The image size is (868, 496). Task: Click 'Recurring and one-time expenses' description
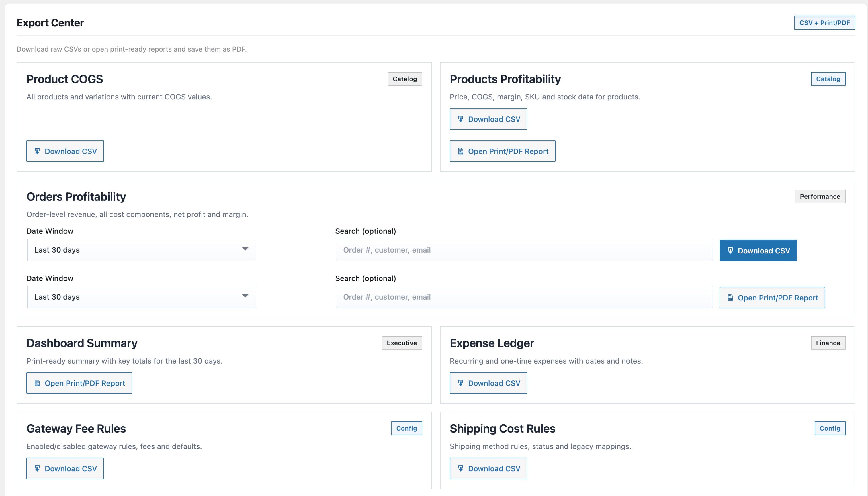[x=546, y=361]
